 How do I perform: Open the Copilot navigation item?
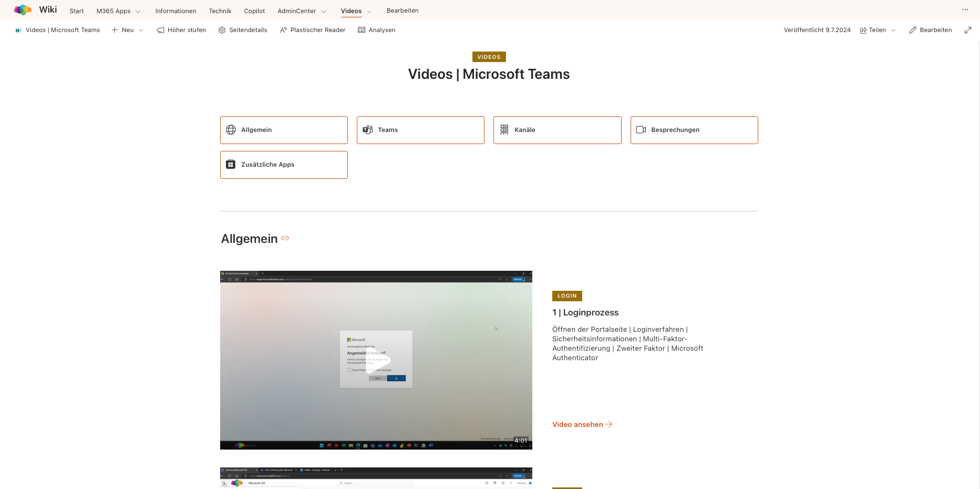(254, 11)
